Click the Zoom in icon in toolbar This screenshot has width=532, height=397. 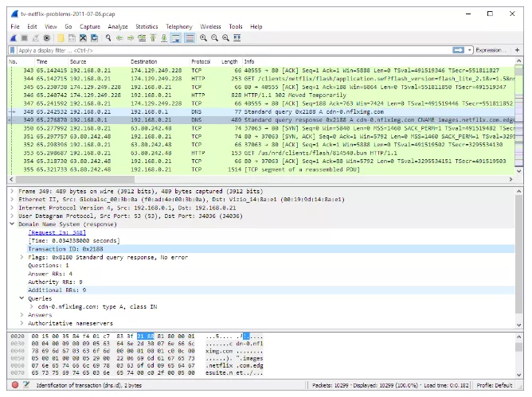[204, 37]
